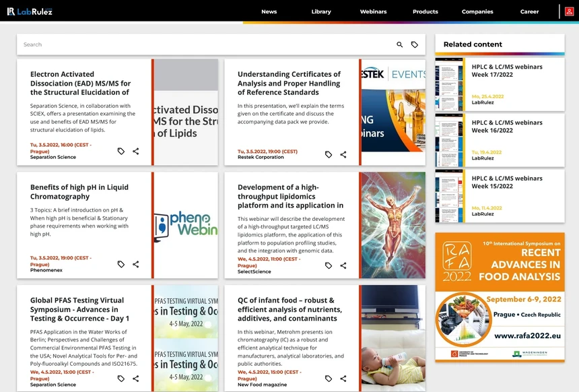Click the Lipids webinar preview image
This screenshot has height=392, width=579.
click(186, 112)
